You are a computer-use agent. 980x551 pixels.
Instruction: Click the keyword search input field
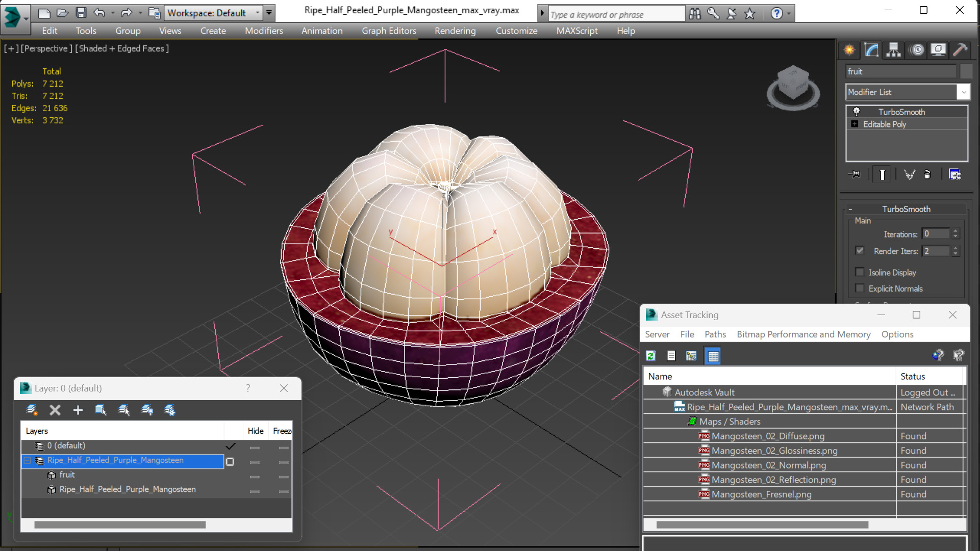(616, 14)
